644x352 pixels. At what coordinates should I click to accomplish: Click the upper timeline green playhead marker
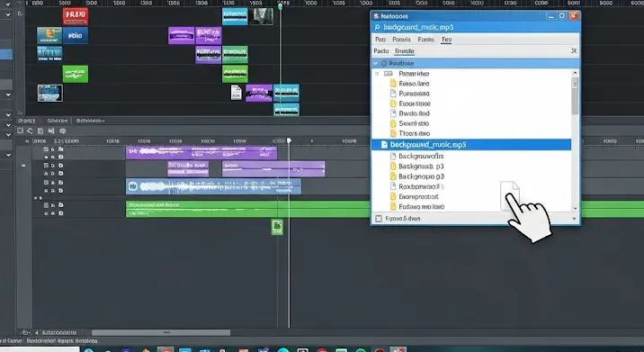pos(280,6)
